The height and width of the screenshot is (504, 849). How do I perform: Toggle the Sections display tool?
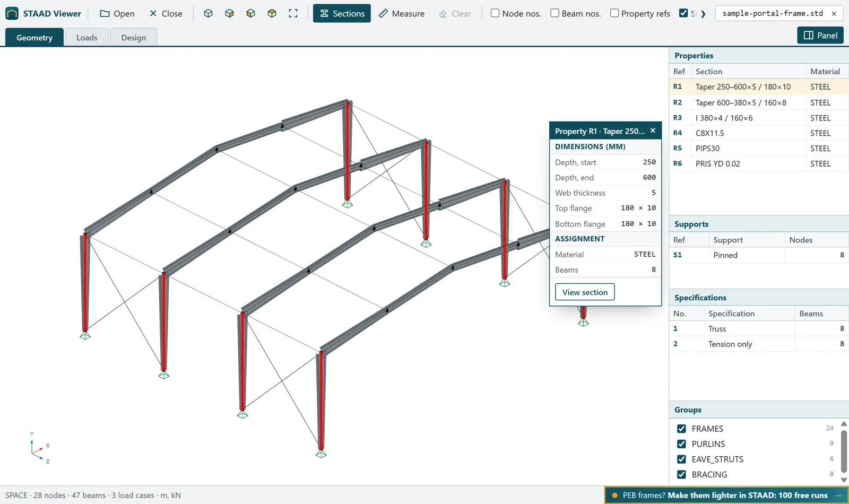(342, 13)
